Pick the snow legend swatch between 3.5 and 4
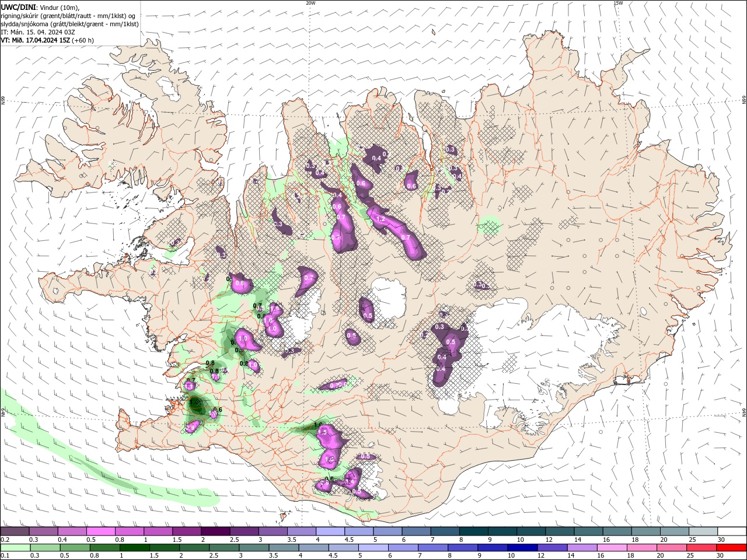This screenshot has height=560, width=747. (x=301, y=531)
